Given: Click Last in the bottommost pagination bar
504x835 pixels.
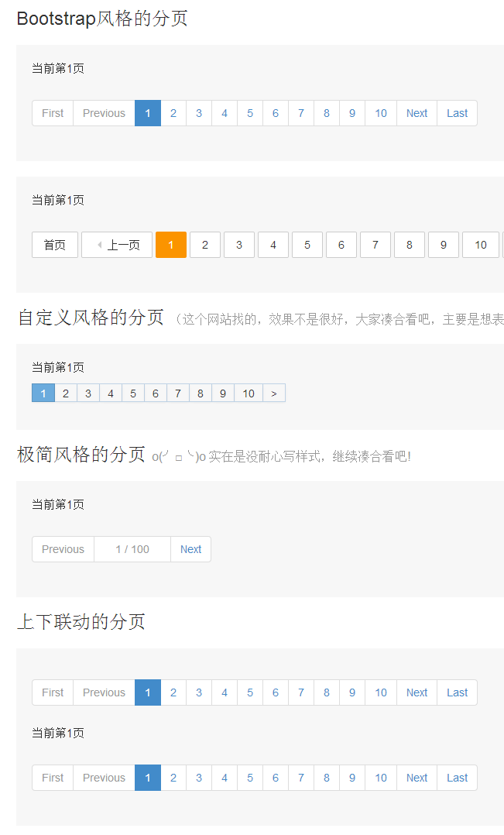Looking at the screenshot, I should [457, 778].
